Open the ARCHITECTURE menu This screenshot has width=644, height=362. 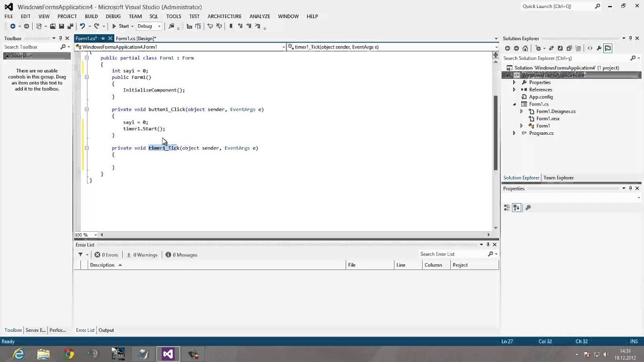pos(224,16)
